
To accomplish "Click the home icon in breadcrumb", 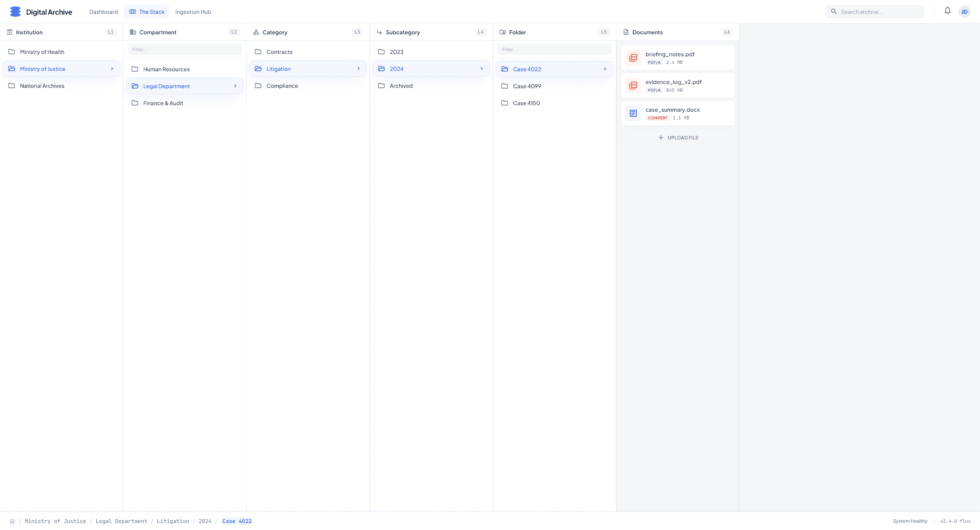I will [x=12, y=521].
